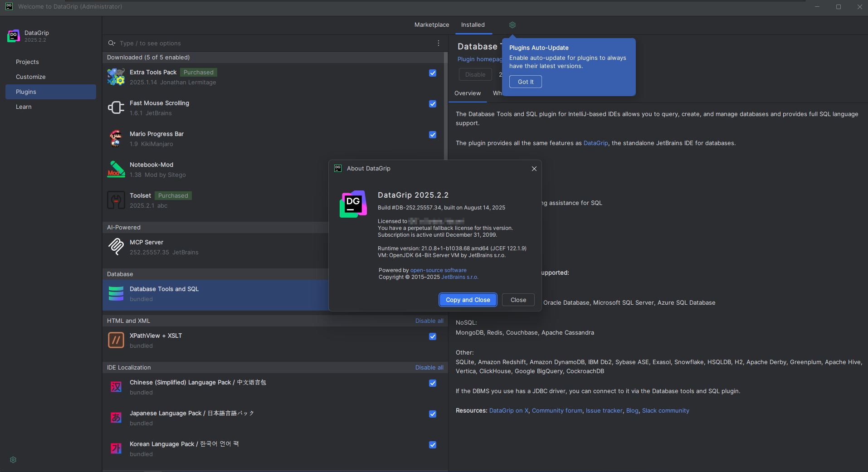The width and height of the screenshot is (868, 472).
Task: Select Plugins in the sidebar
Action: 51,92
